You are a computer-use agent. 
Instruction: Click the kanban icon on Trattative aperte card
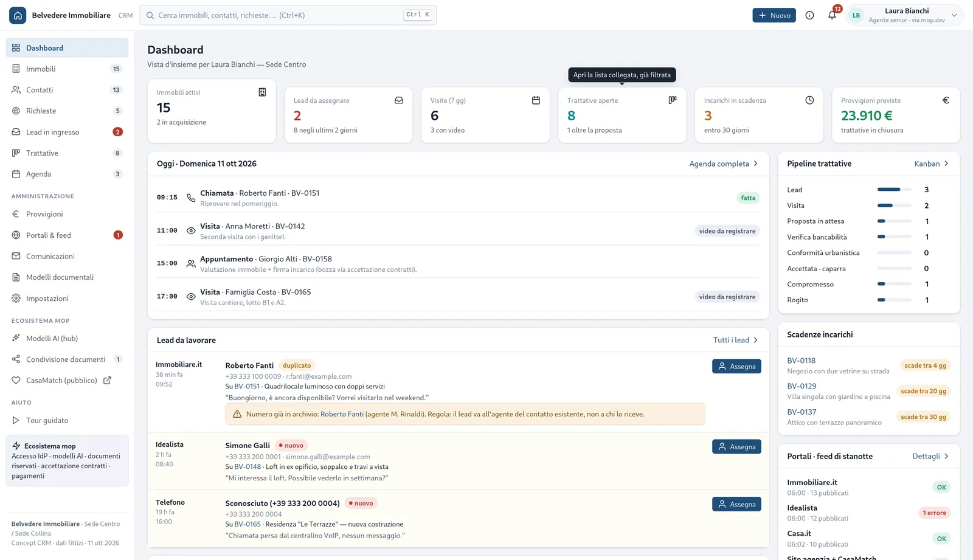click(x=673, y=100)
